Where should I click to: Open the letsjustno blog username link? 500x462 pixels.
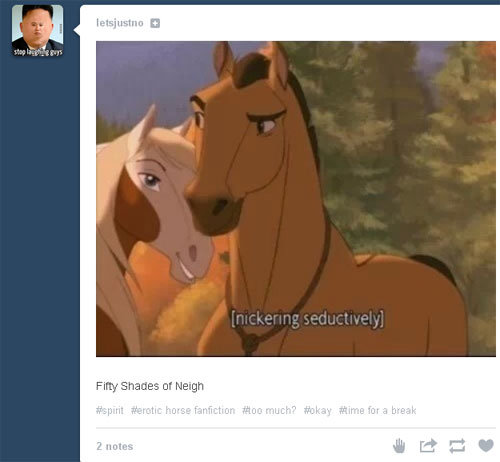coord(120,23)
